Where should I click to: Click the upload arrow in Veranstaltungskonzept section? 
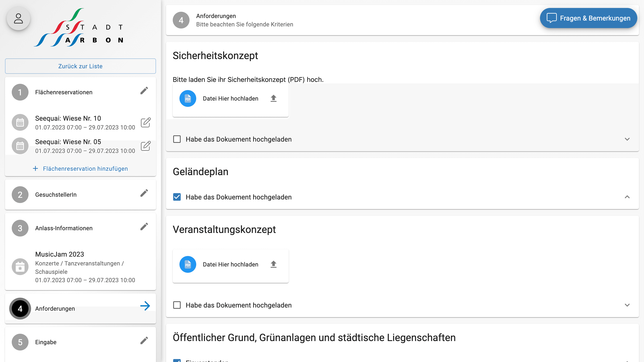pyautogui.click(x=273, y=264)
